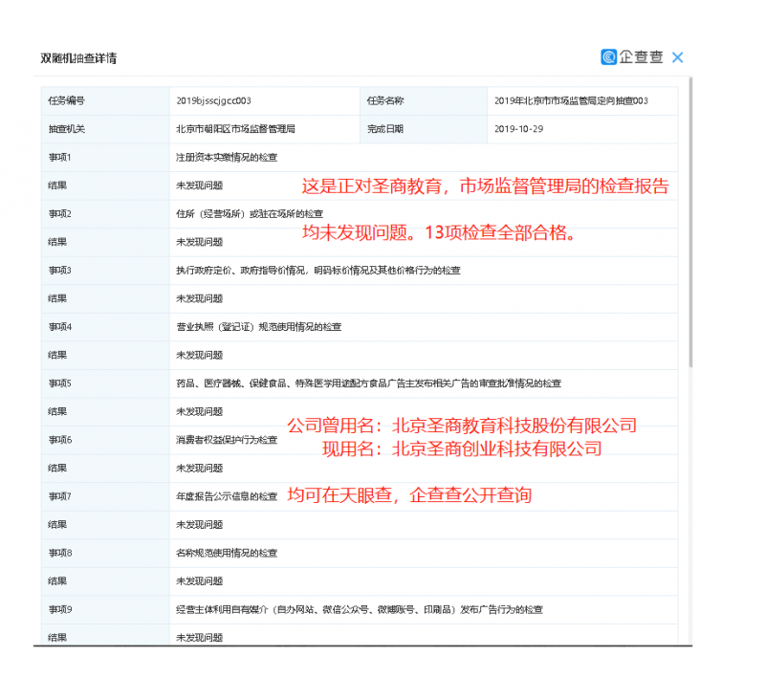This screenshot has width=765, height=700.
Task: Click the 事项4 label
Action: (59, 327)
